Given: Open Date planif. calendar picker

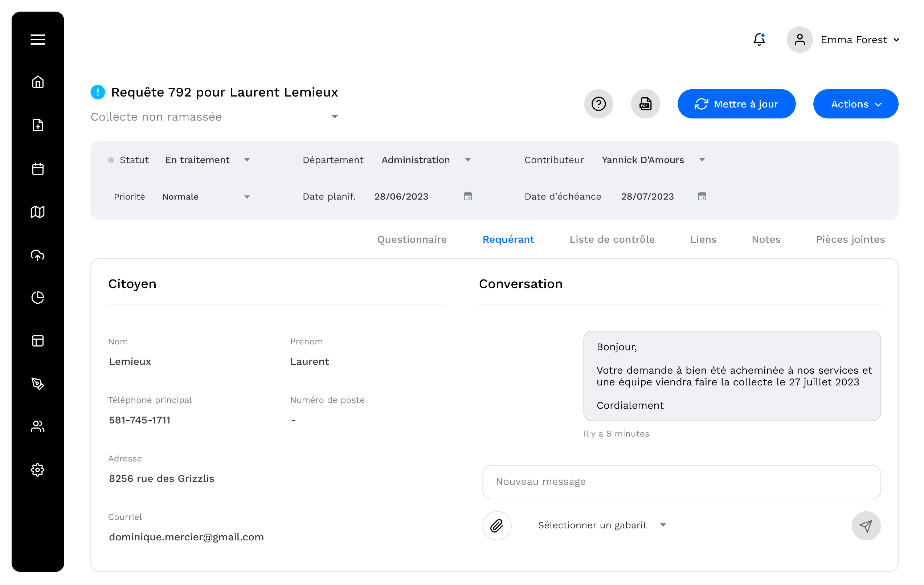Looking at the screenshot, I should click(468, 196).
